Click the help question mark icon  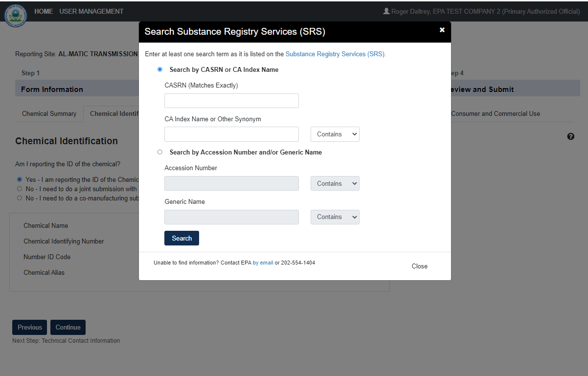[570, 137]
